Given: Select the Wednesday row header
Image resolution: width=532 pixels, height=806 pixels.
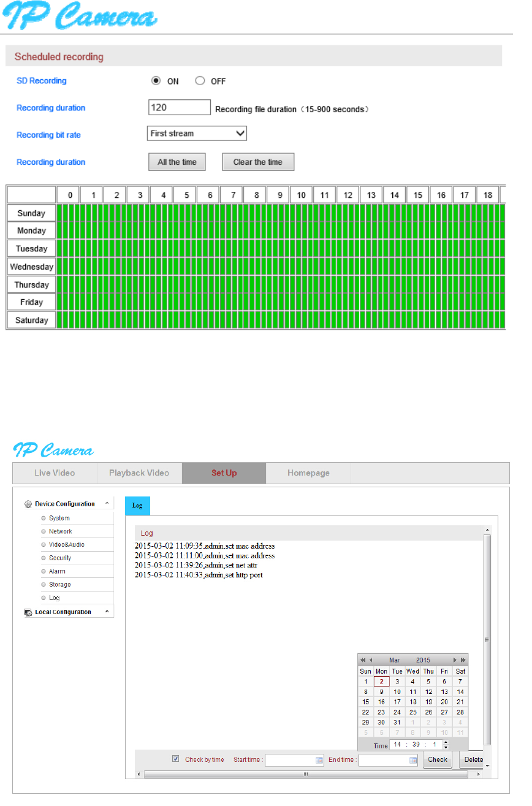Looking at the screenshot, I should [x=31, y=267].
